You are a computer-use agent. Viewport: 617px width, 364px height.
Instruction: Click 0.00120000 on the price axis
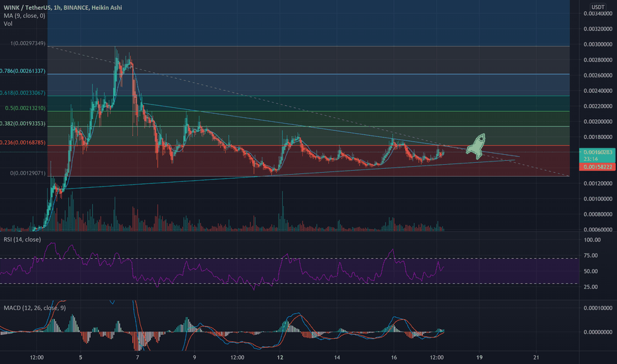tap(598, 183)
